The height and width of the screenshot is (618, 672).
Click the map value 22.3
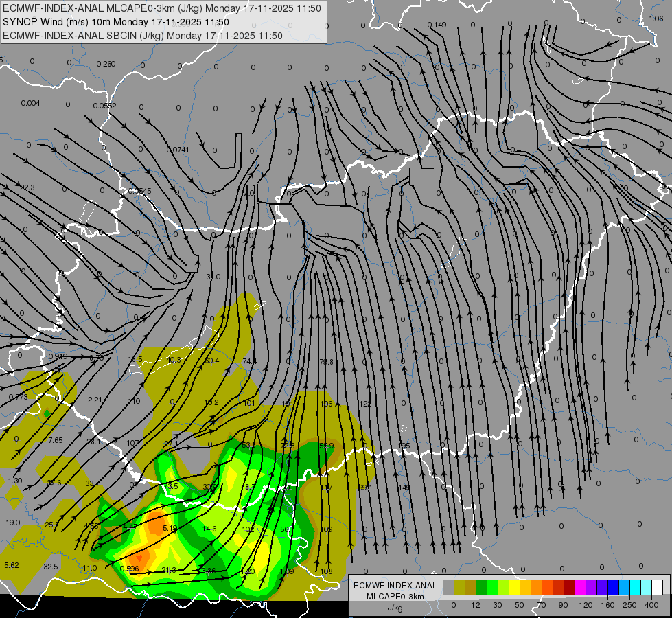point(27,187)
